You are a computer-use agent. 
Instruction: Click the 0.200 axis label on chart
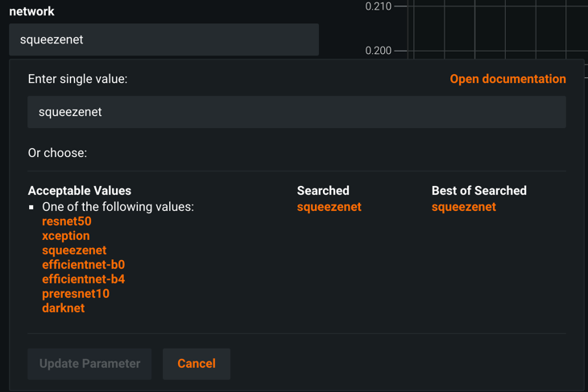point(378,51)
